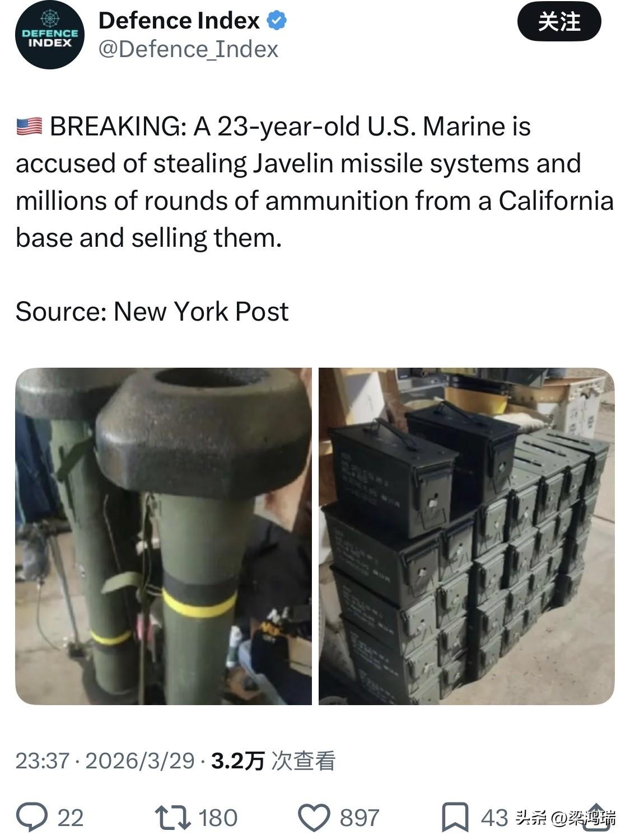The width and height of the screenshot is (630, 840).
Task: Open the 180 retweets count
Action: (218, 818)
